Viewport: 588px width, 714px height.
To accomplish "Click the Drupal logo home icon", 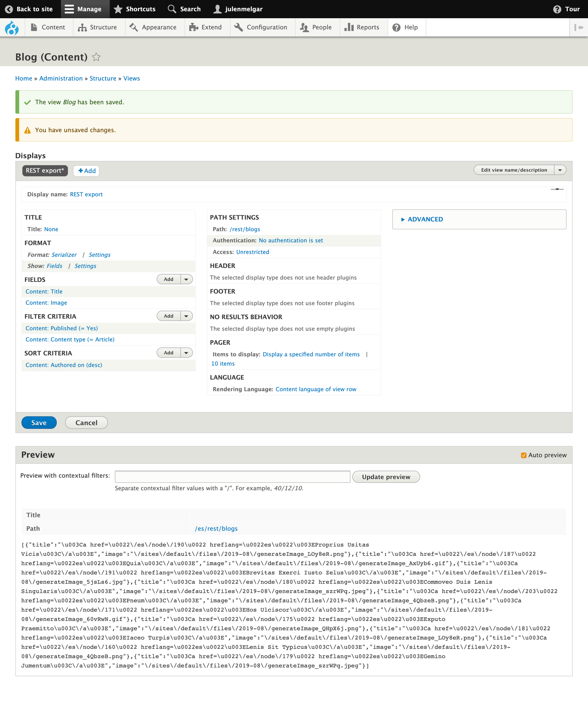I will (x=12, y=28).
